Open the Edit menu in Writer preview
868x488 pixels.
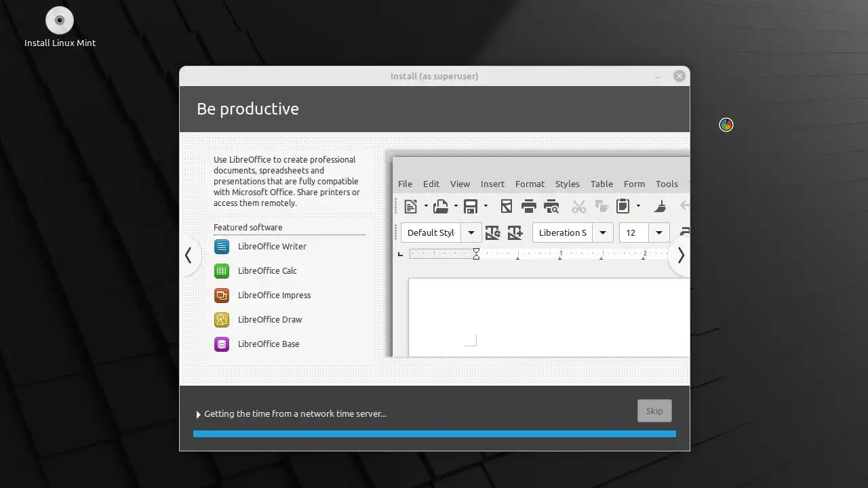(431, 184)
